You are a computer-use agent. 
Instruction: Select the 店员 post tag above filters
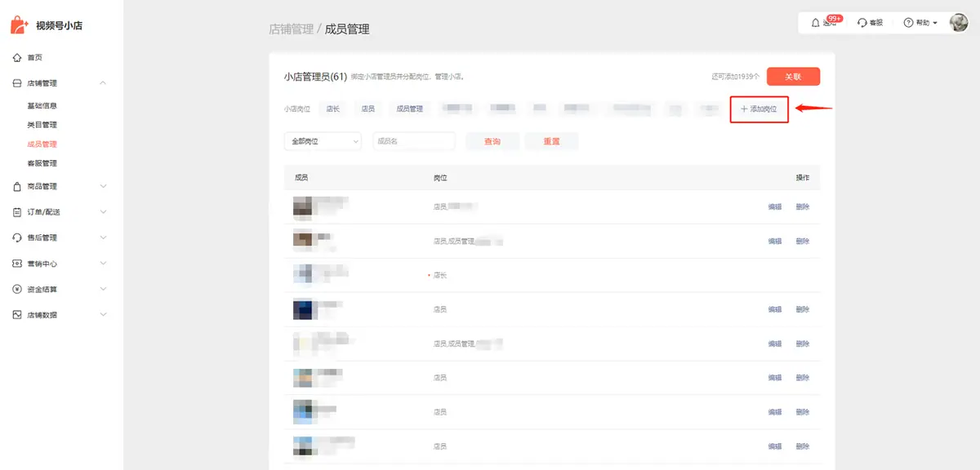click(x=368, y=109)
